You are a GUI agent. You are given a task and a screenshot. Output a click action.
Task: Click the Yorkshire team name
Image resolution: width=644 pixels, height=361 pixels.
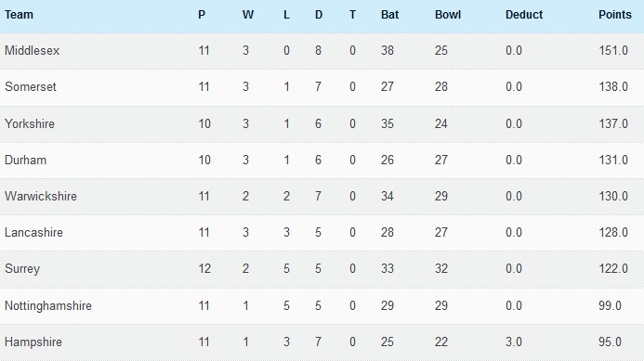30,123
